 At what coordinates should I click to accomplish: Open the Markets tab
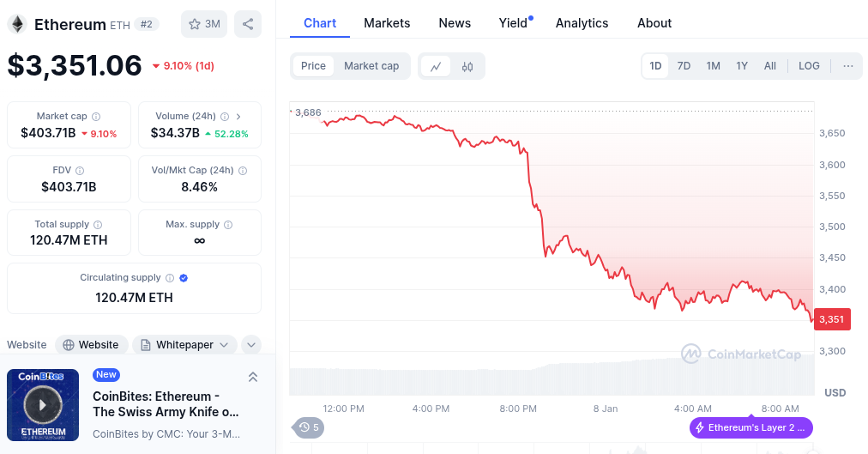click(x=387, y=23)
